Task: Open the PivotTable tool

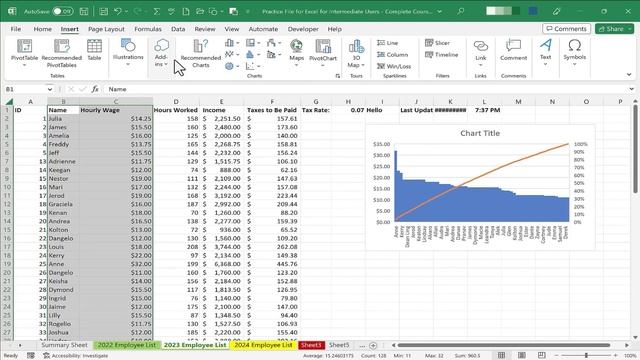Action: pyautogui.click(x=24, y=52)
